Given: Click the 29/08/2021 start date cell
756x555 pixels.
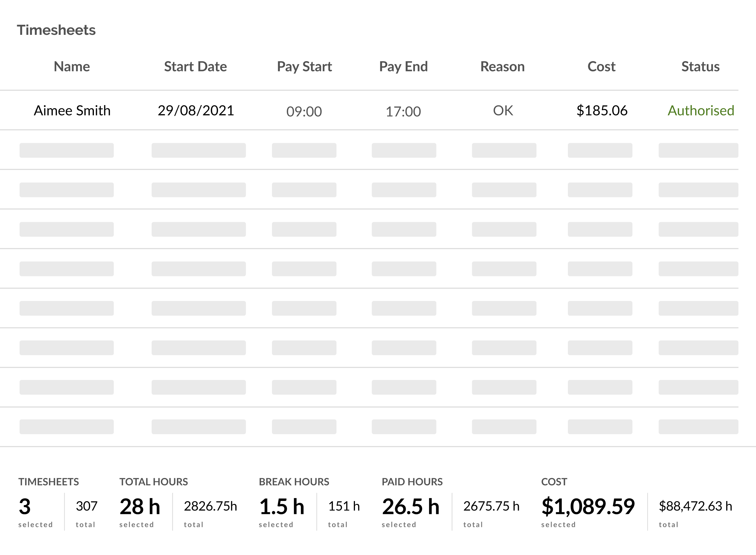Looking at the screenshot, I should tap(196, 110).
